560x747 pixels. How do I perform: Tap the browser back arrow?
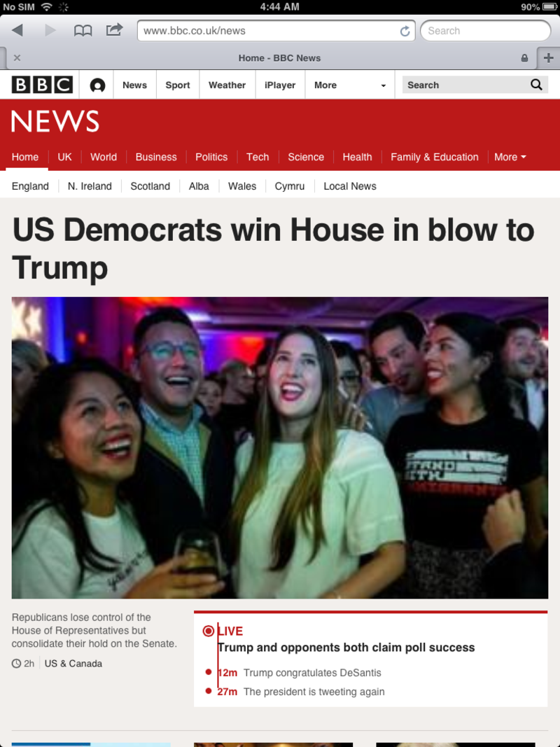coord(17,31)
